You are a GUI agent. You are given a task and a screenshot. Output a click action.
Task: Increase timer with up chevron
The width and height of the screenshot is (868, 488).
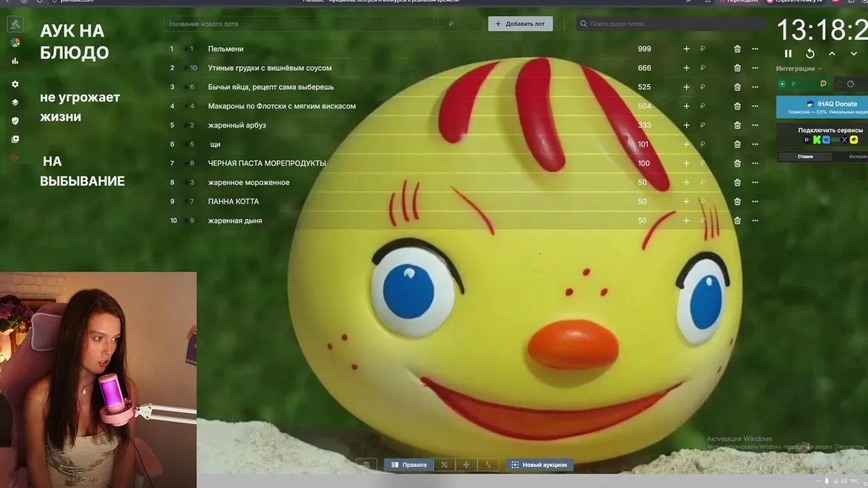click(x=832, y=54)
